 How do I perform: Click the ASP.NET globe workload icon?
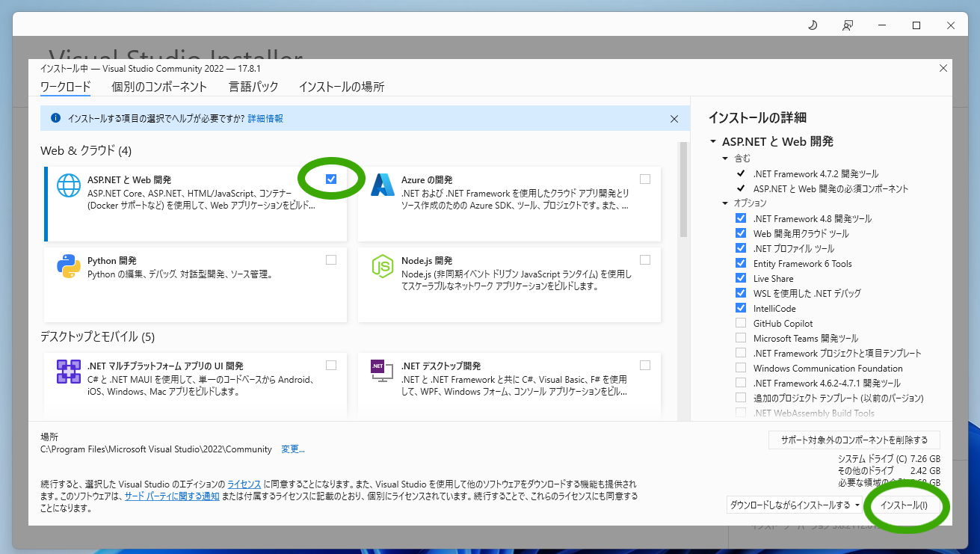69,186
